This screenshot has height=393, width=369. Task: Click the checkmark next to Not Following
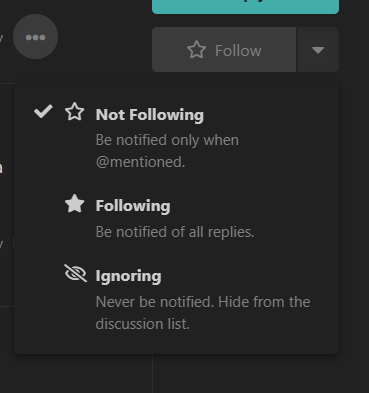[43, 111]
